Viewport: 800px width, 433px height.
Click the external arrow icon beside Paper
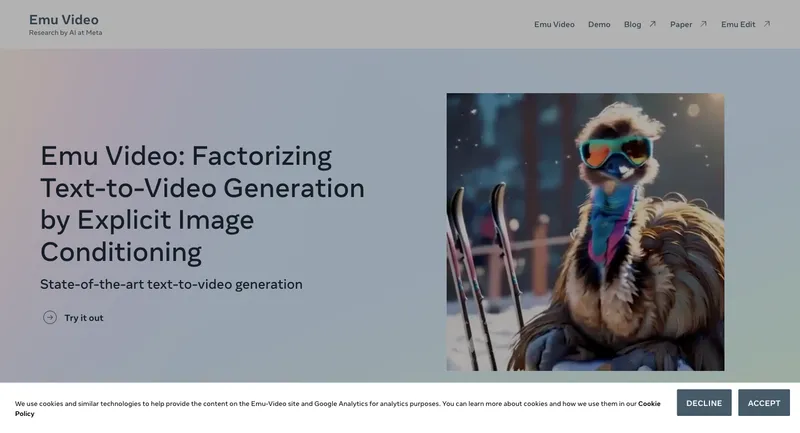703,24
